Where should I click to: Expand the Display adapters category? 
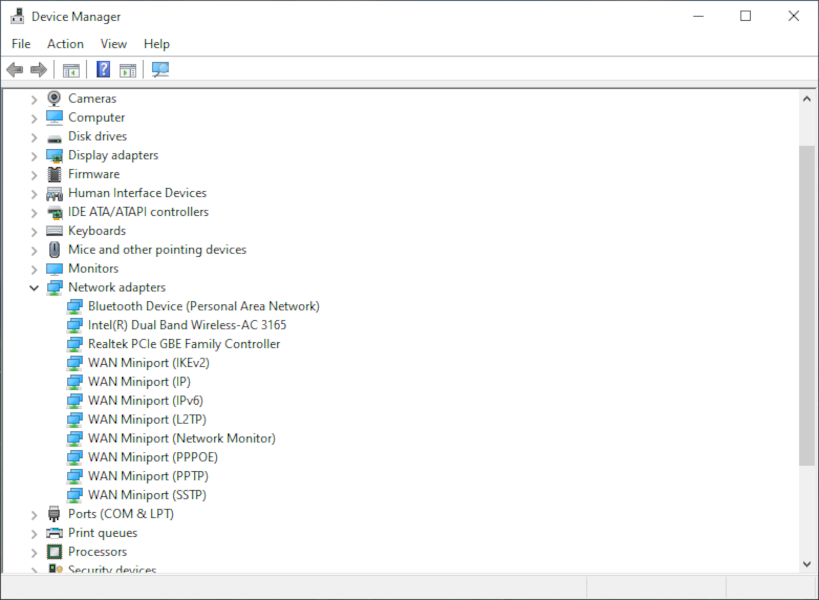[x=34, y=156]
